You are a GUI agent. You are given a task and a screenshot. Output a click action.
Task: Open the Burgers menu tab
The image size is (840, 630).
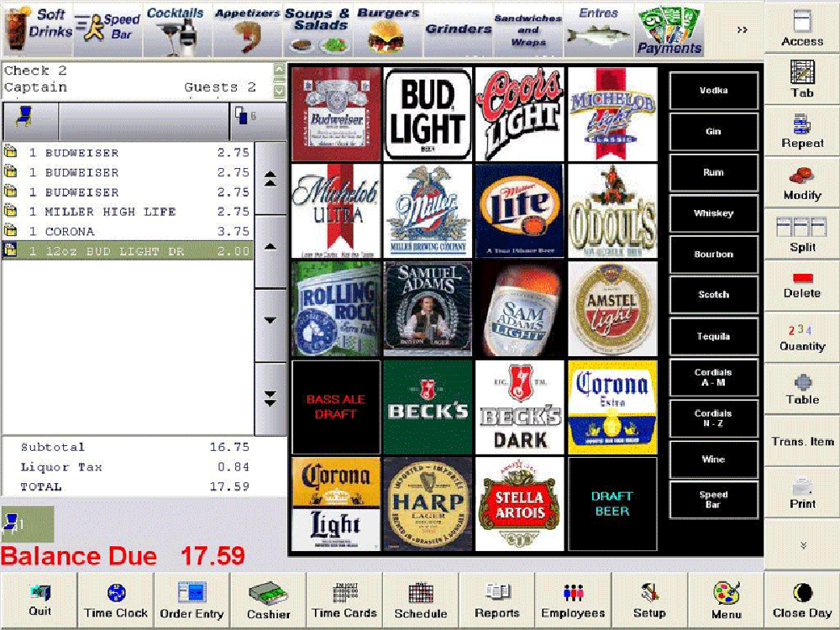tap(388, 29)
